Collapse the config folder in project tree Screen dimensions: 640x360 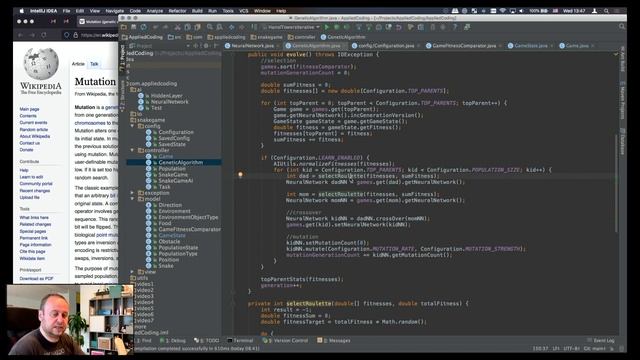point(132,126)
